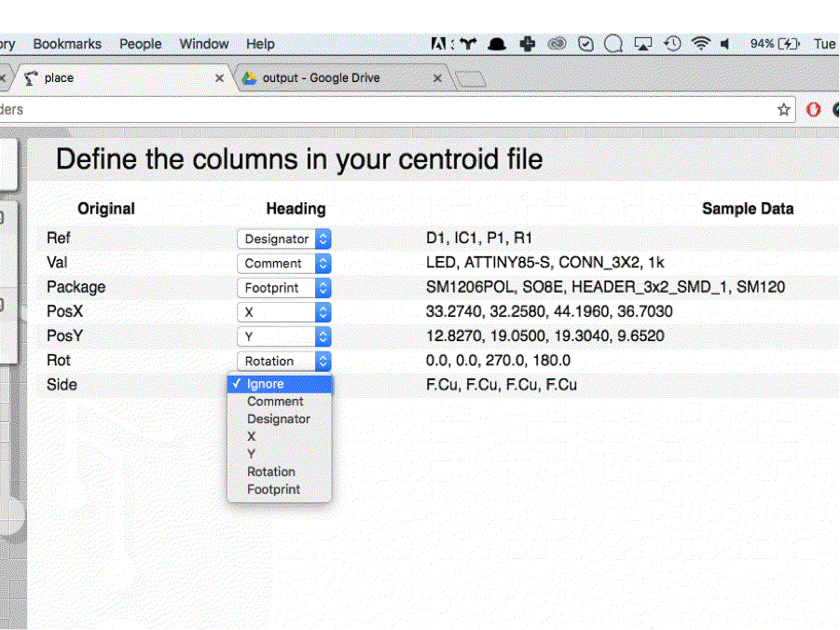Click the AirPlay screen mirroring icon
Viewport: 840px width, 630px height.
point(642,43)
